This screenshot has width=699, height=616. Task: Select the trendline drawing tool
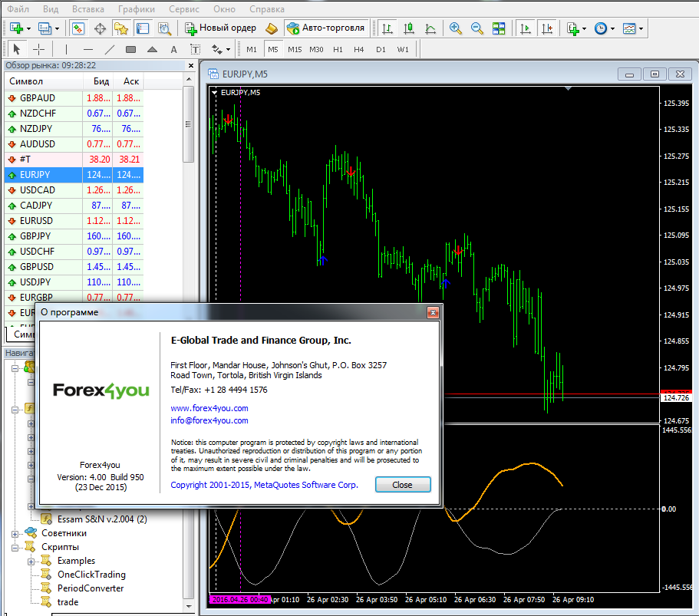pyautogui.click(x=109, y=49)
